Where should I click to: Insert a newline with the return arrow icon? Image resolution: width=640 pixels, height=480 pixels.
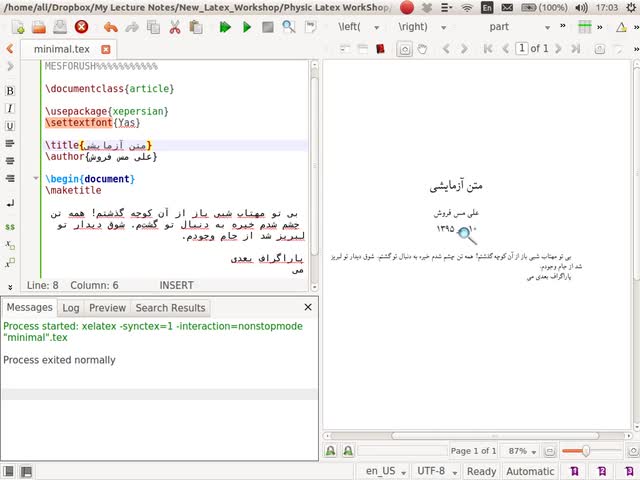10,203
